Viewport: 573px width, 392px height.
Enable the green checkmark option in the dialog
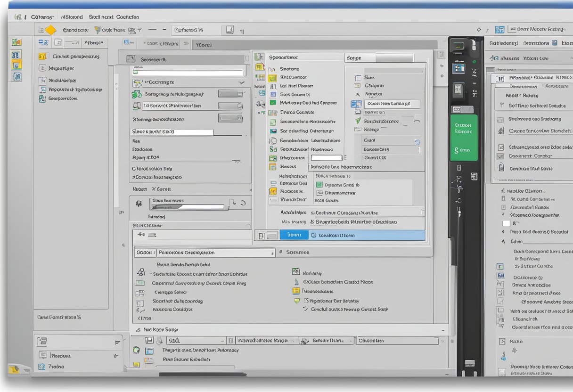pos(358,121)
